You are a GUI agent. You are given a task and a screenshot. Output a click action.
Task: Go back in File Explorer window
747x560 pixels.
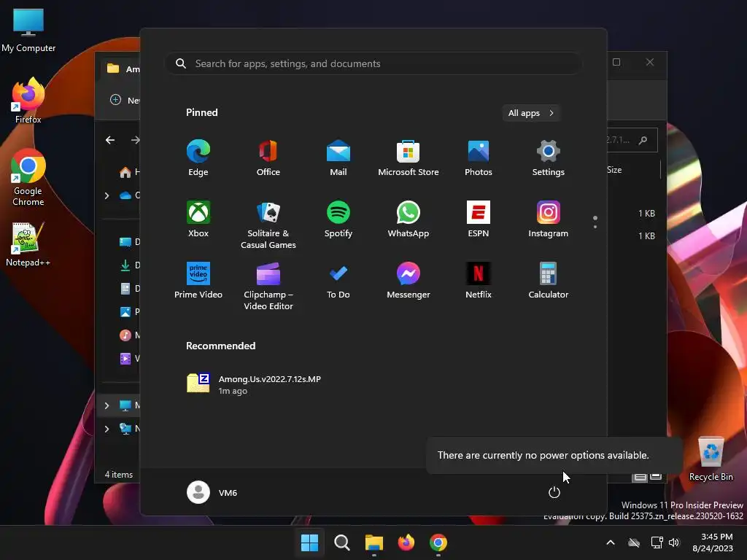pyautogui.click(x=110, y=140)
